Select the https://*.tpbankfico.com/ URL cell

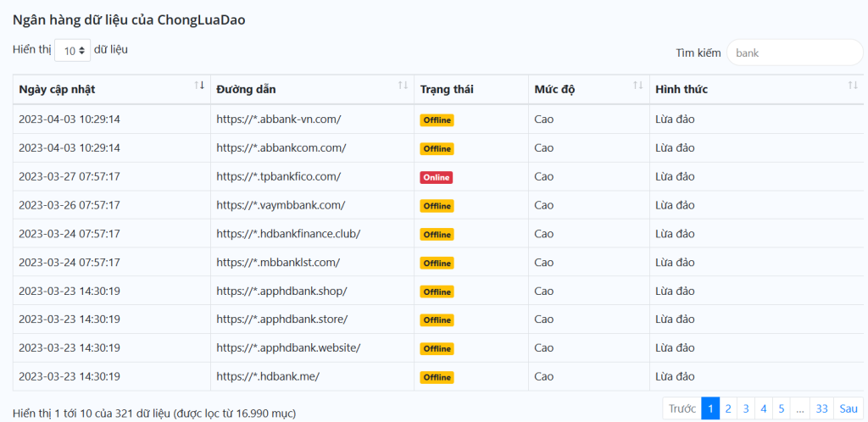pyautogui.click(x=278, y=177)
